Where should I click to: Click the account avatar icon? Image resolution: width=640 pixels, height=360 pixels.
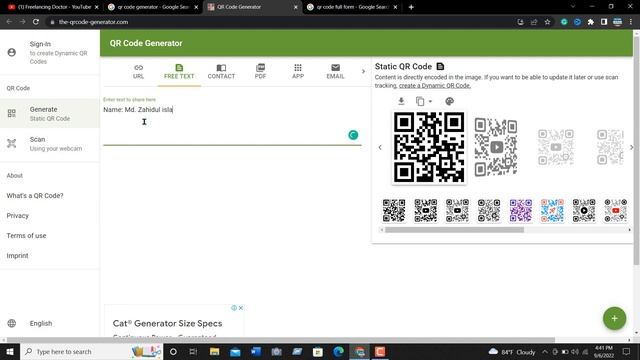(12, 52)
